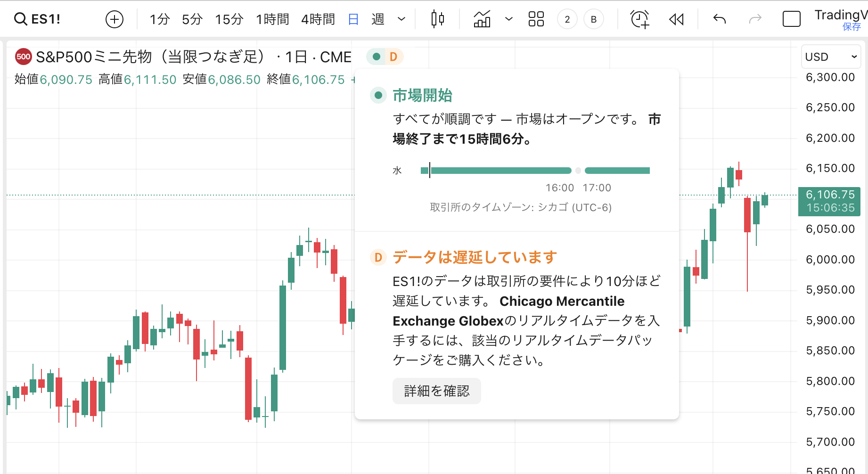This screenshot has width=868, height=474.
Task: Toggle the orange D delayed data badge
Action: pyautogui.click(x=393, y=57)
